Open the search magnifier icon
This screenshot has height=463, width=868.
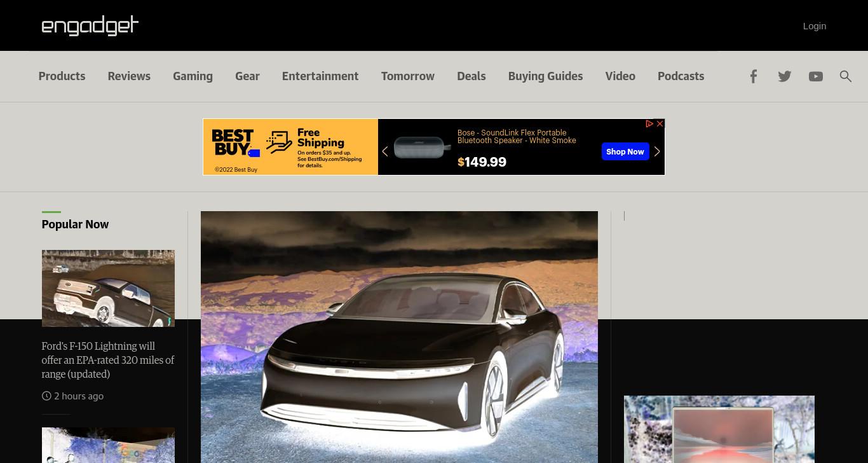(x=846, y=76)
